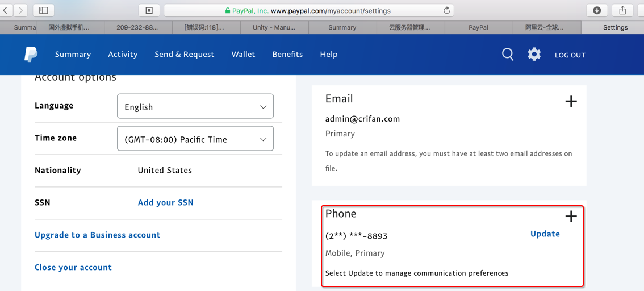This screenshot has height=291, width=644.
Task: Select the Activity navigation item
Action: (x=123, y=55)
